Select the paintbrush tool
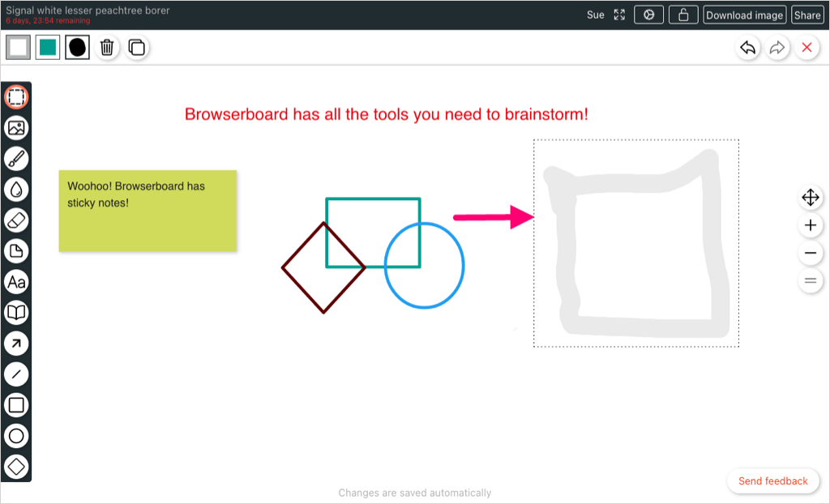 pos(16,159)
